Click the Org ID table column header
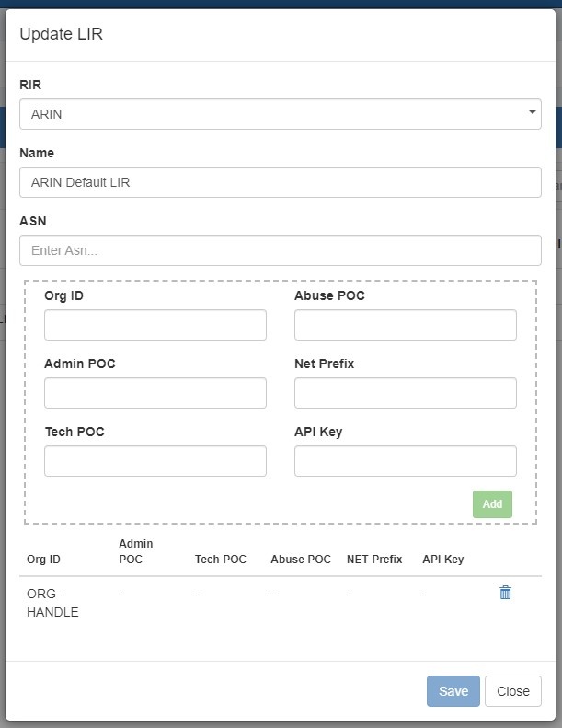 click(x=43, y=560)
